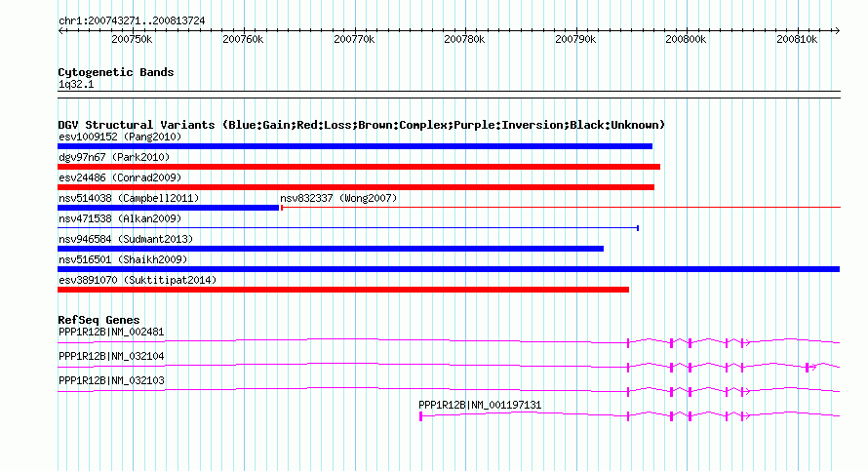Click the esv3891070 (Suktitipat2014) variant label
Image resolution: width=868 pixels, height=471 pixels.
click(138, 280)
